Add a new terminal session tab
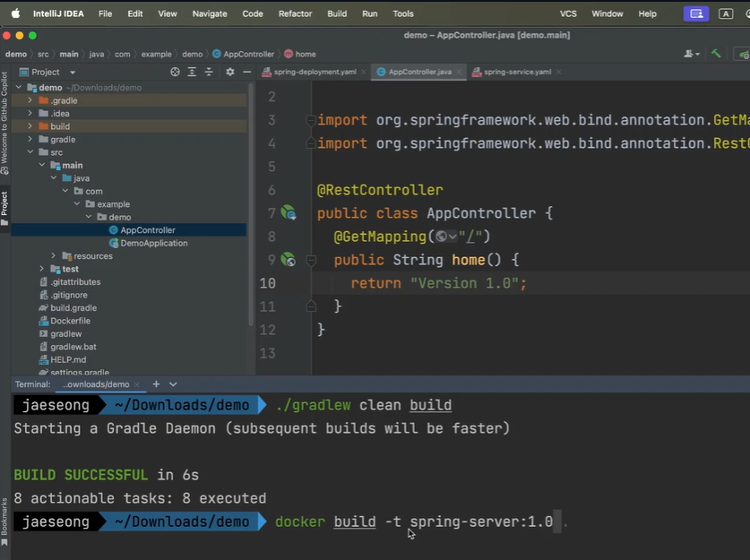750x560 pixels. [156, 384]
